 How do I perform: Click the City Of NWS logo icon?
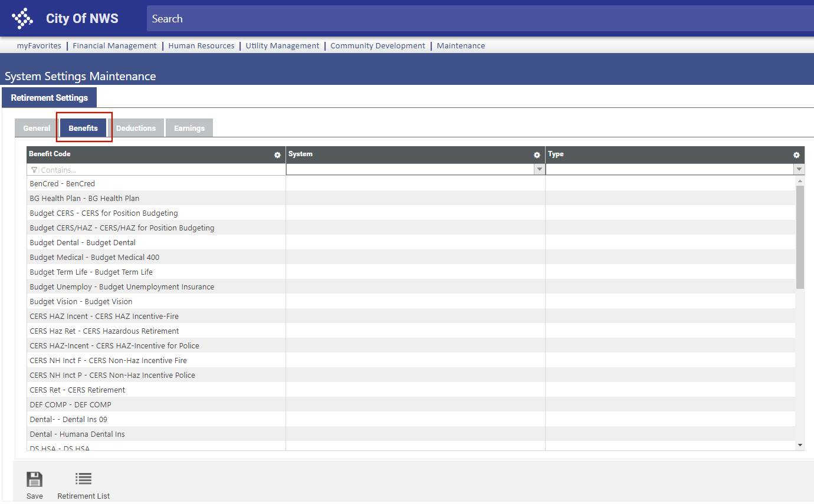point(22,18)
